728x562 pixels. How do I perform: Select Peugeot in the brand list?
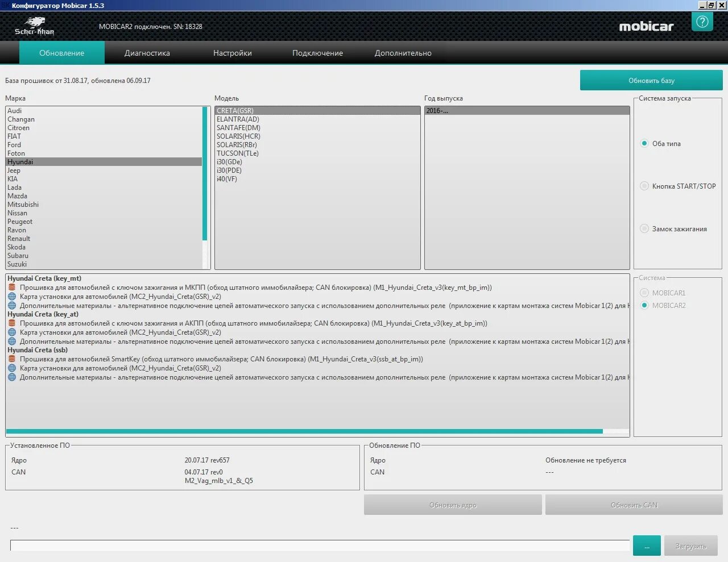click(104, 222)
